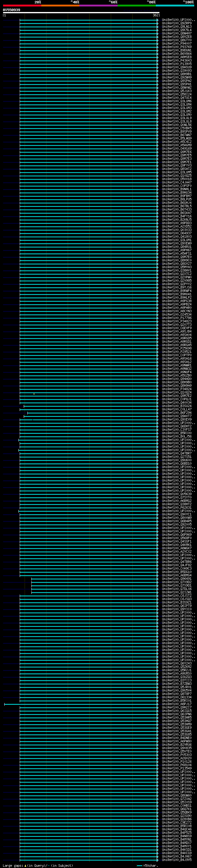Image resolution: width=197 pixels, height=868 pixels.
Task: Select UniRef100_Q3LUM6 label
Action: (x=176, y=101)
